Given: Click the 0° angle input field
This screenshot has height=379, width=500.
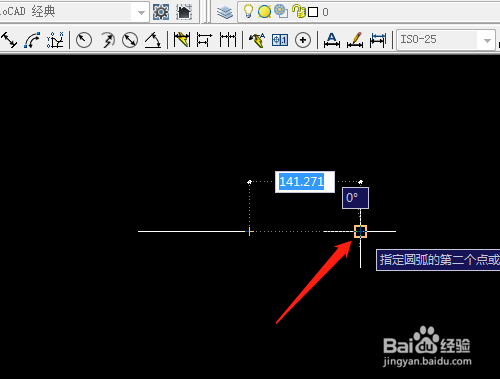Looking at the screenshot, I should pos(355,198).
